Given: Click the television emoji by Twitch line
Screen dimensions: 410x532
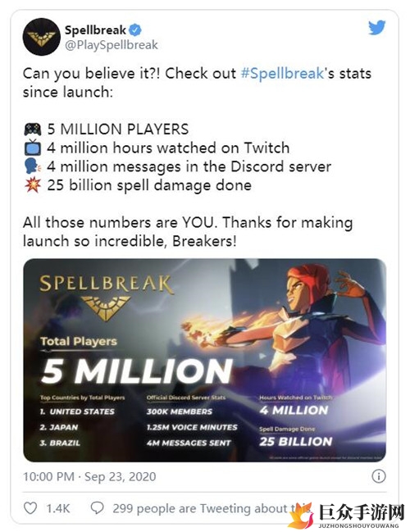Looking at the screenshot, I should pos(33,148).
